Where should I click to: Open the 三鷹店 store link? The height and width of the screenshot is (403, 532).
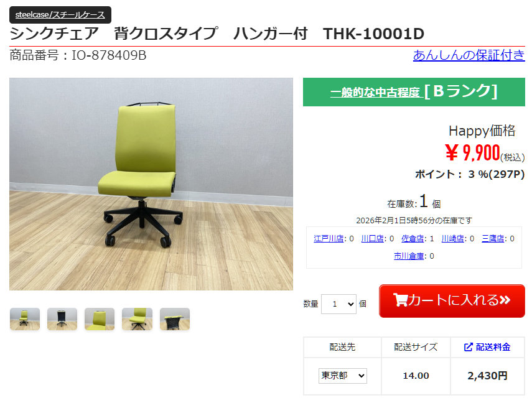pyautogui.click(x=493, y=238)
